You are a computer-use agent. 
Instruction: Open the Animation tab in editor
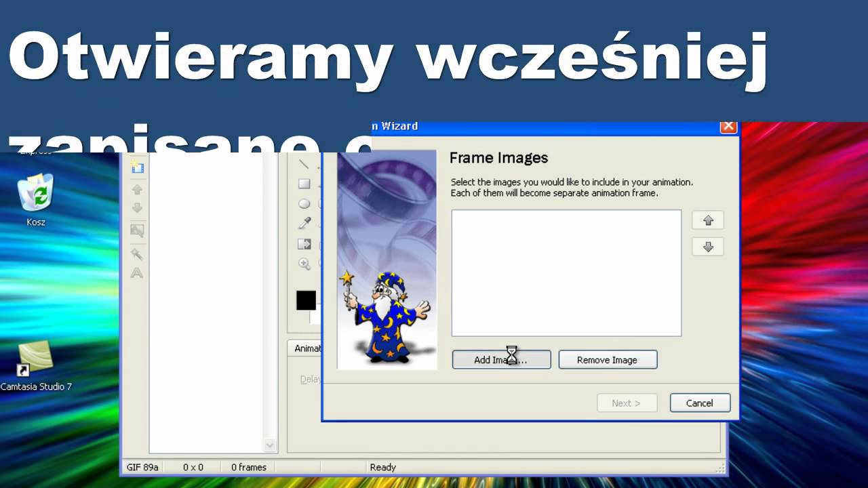(307, 348)
